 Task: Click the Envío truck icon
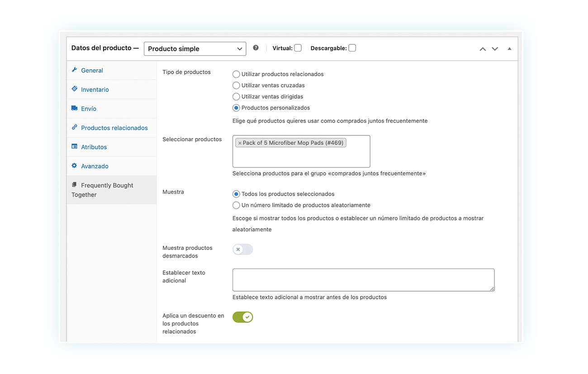(x=74, y=108)
